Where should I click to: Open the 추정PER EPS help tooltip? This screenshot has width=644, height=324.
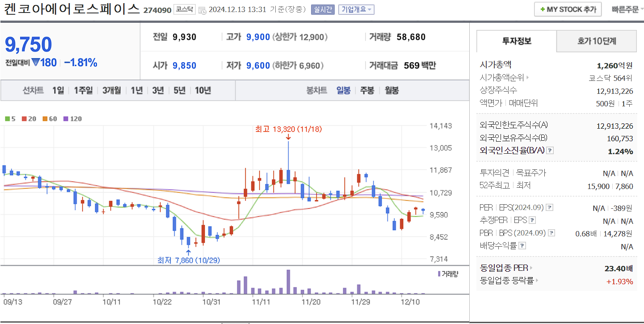point(532,221)
